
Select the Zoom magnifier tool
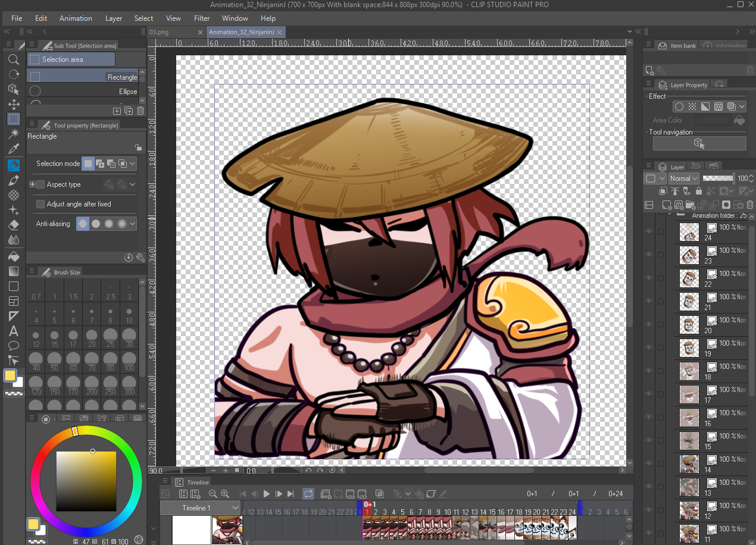coord(13,59)
